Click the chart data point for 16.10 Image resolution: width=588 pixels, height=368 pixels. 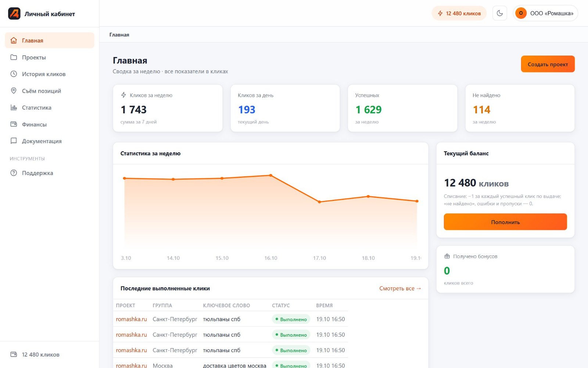(x=271, y=176)
